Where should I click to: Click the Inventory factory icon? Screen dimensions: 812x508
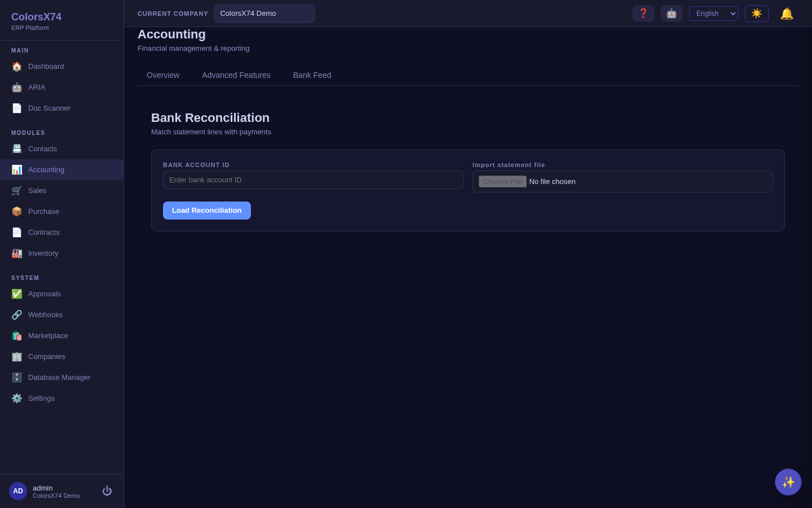click(17, 253)
